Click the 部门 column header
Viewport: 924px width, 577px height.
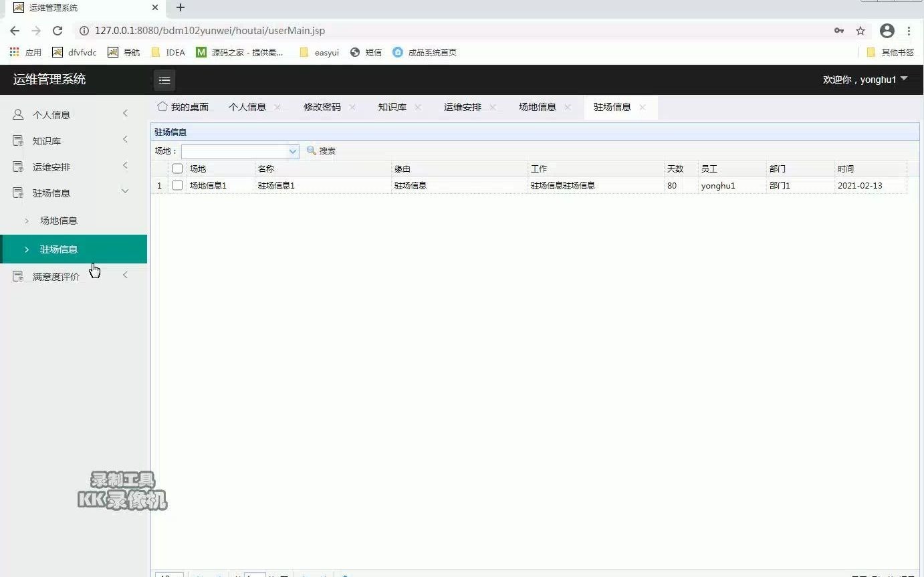[x=800, y=168]
